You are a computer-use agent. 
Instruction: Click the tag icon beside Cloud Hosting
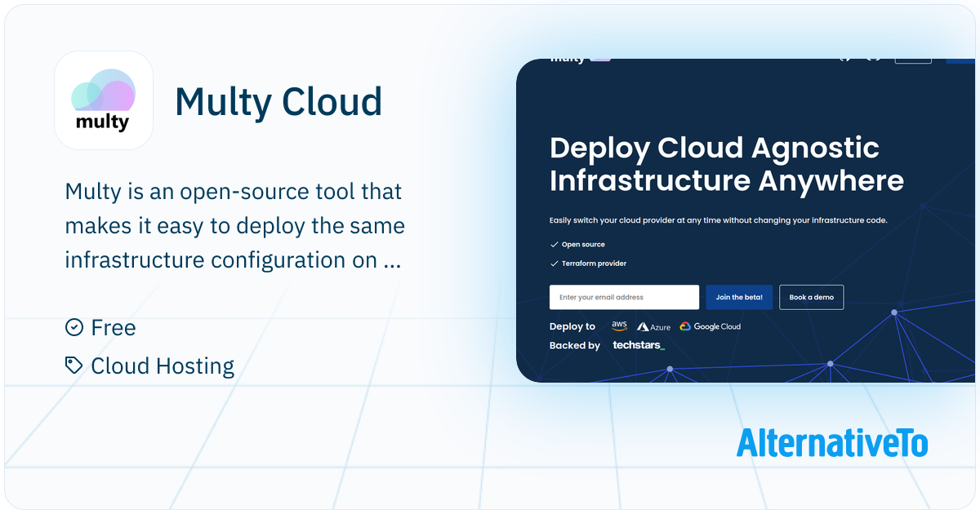[x=74, y=366]
